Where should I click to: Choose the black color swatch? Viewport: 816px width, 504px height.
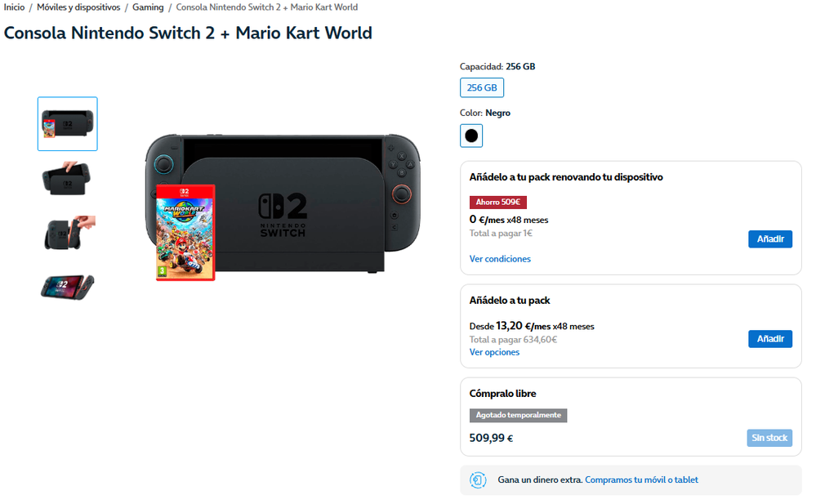(471, 136)
